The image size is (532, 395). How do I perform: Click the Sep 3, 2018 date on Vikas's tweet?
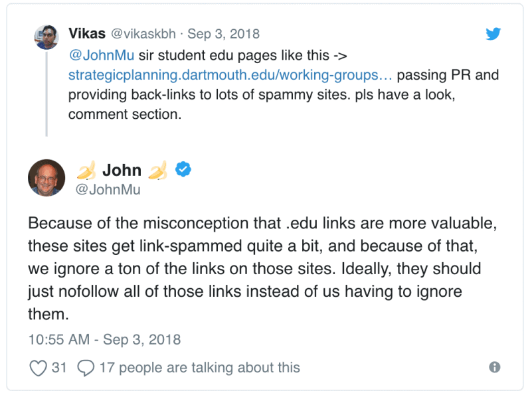click(223, 33)
